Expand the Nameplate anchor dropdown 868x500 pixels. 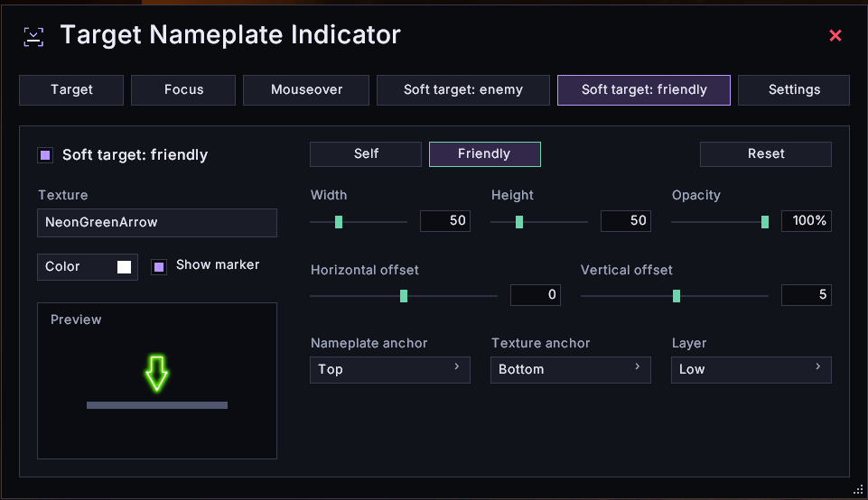pyautogui.click(x=389, y=370)
